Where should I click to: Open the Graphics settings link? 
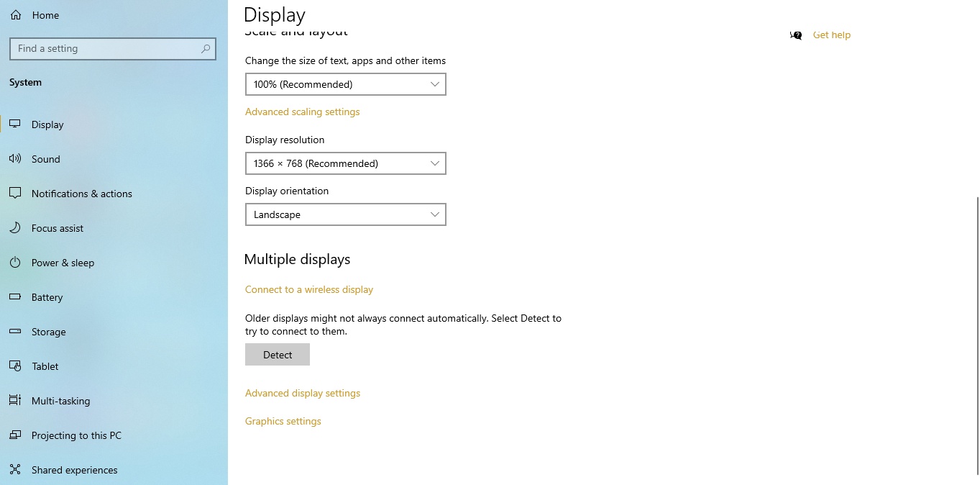283,421
